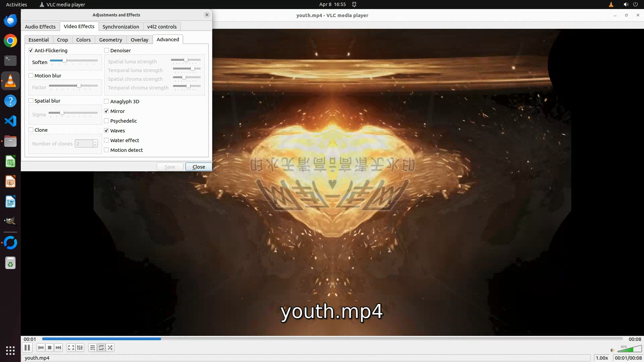Adjust the Soften slider

click(x=64, y=61)
